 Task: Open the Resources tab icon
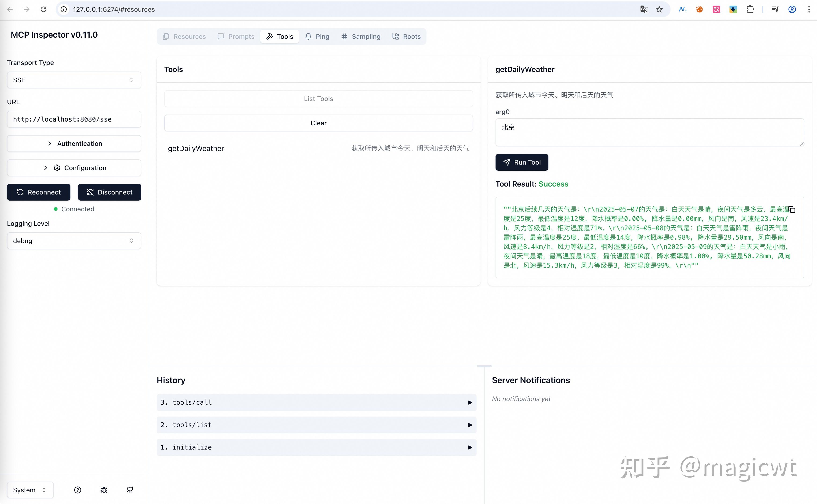click(x=166, y=36)
